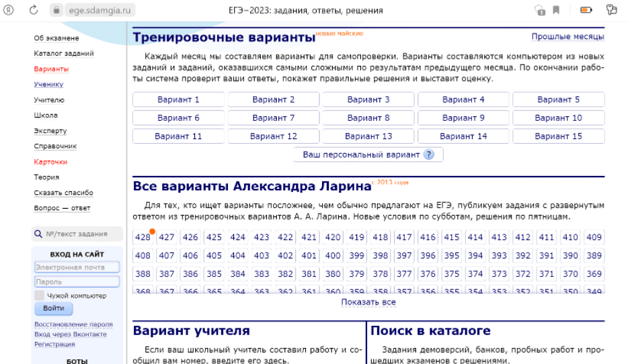Open 'Карточки' in the sidebar
Image resolution: width=628 pixels, height=364 pixels.
click(x=50, y=162)
